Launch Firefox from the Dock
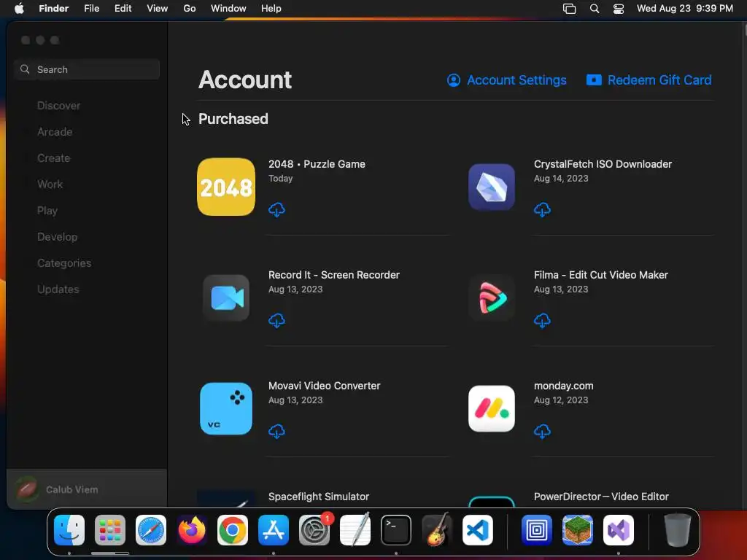 coord(192,530)
